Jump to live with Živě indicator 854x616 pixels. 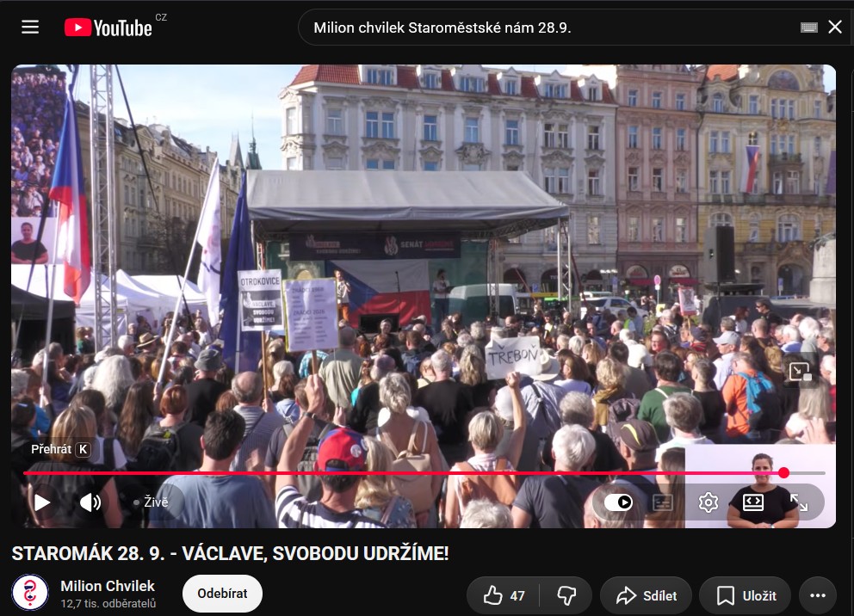(x=151, y=502)
